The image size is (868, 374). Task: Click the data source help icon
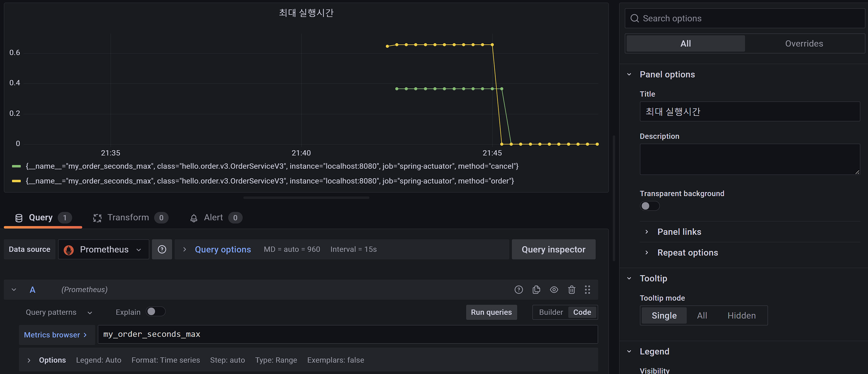click(162, 249)
